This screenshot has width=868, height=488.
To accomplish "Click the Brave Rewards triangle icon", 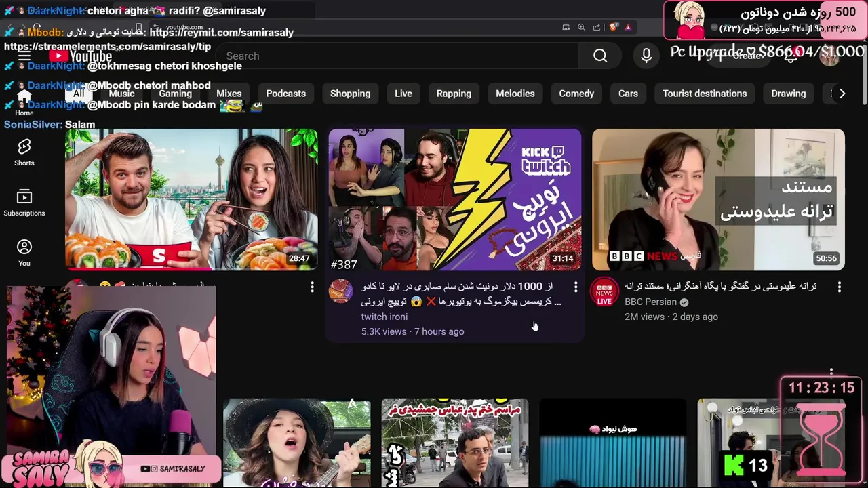I will (628, 27).
